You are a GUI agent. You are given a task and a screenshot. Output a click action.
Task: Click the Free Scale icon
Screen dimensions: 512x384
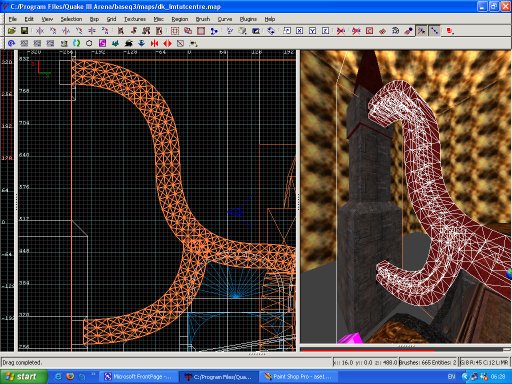click(x=287, y=31)
